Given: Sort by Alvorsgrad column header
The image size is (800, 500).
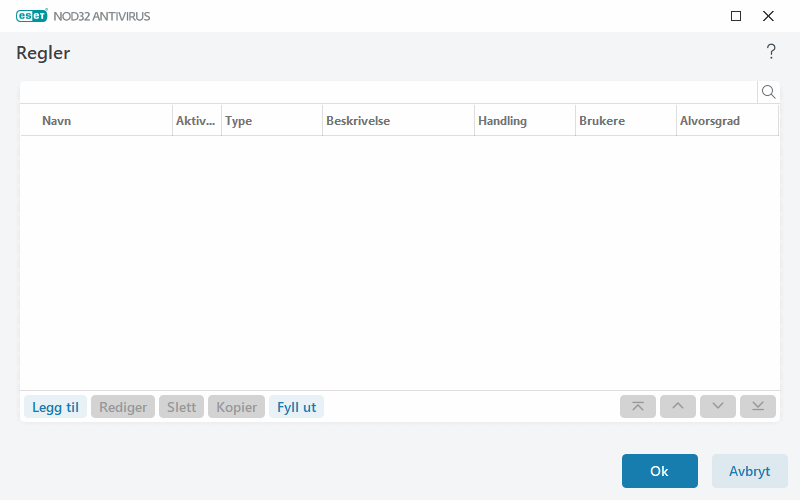Looking at the screenshot, I should 728,121.
